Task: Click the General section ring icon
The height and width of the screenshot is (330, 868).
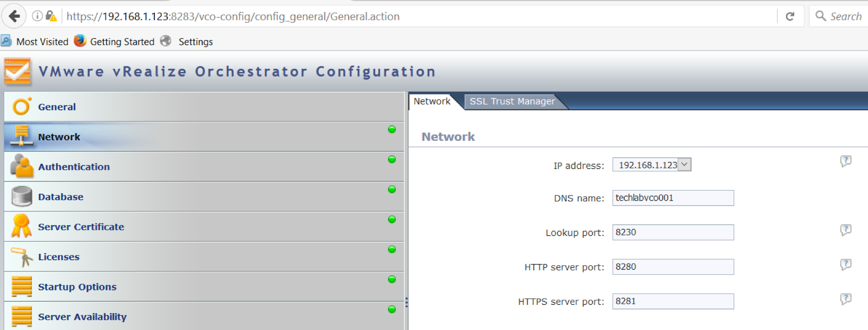Action: 21,107
